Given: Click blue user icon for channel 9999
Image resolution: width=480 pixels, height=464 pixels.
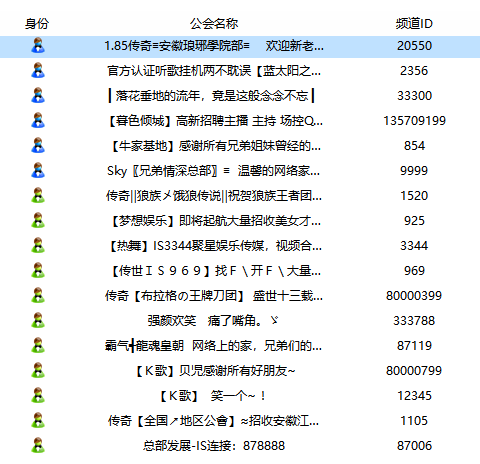Looking at the screenshot, I should click(38, 171).
